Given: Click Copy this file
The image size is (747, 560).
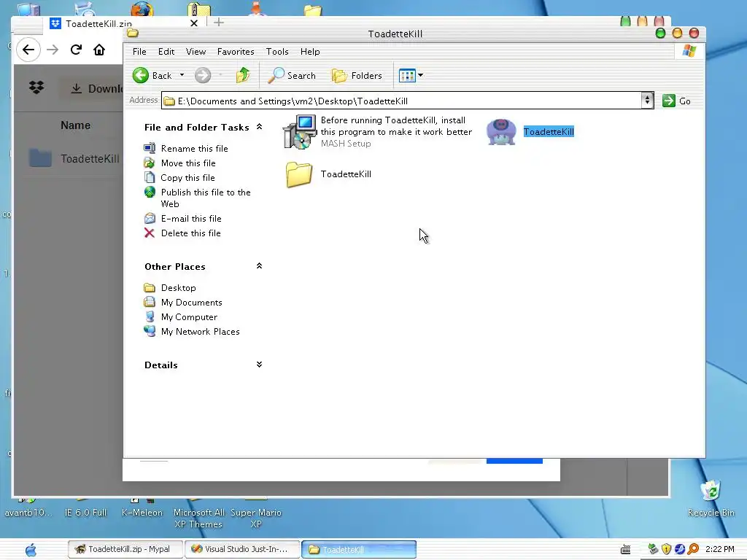Looking at the screenshot, I should tap(187, 178).
